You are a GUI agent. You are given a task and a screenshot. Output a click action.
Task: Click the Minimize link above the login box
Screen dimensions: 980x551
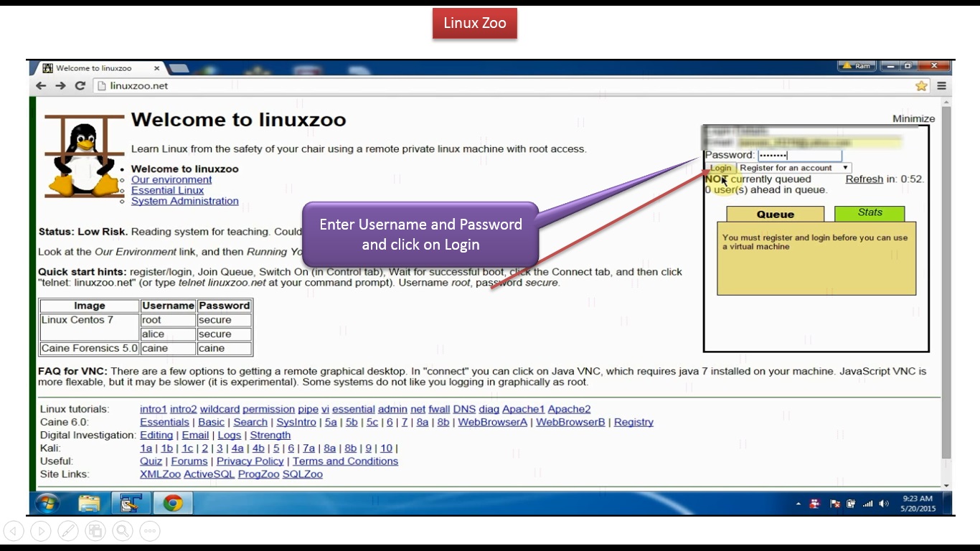coord(913,119)
